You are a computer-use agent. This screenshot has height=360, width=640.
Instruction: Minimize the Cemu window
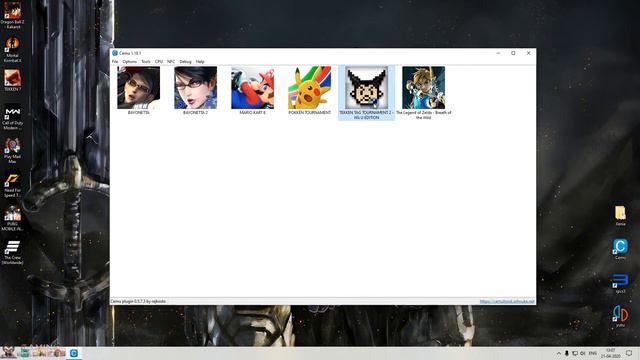pyautogui.click(x=498, y=53)
